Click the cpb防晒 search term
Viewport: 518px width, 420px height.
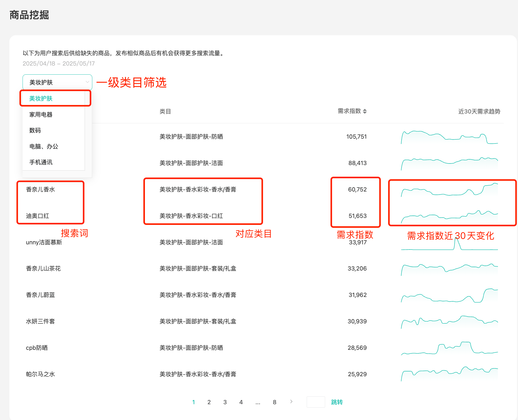37,348
